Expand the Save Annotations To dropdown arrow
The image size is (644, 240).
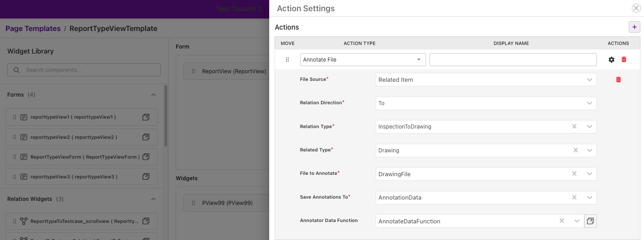(590, 197)
